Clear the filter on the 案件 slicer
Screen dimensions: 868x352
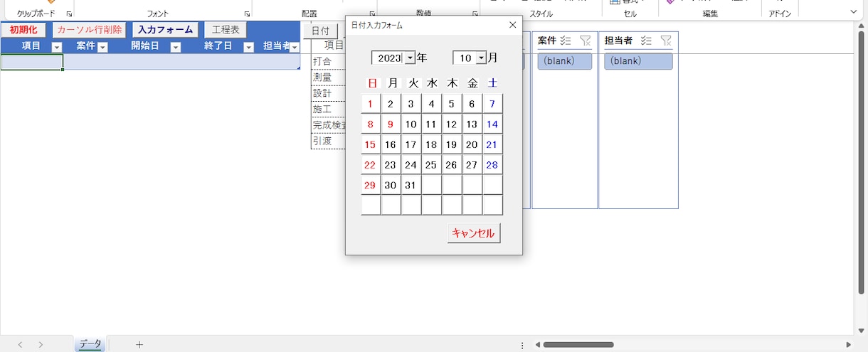585,41
